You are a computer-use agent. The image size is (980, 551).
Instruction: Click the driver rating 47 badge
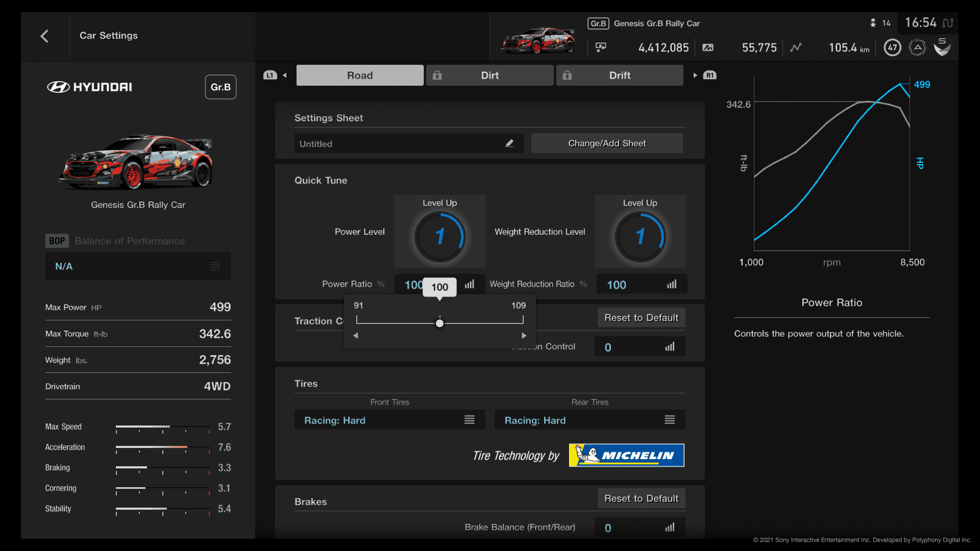[892, 48]
